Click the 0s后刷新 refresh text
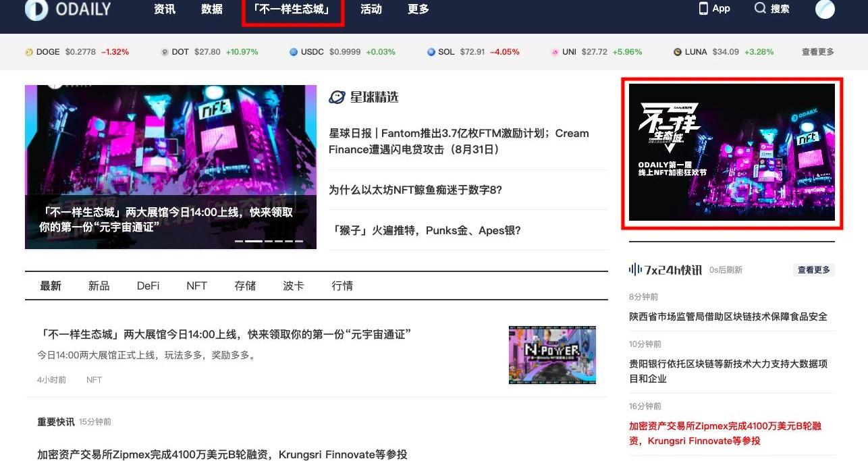868x461 pixels. [x=726, y=270]
